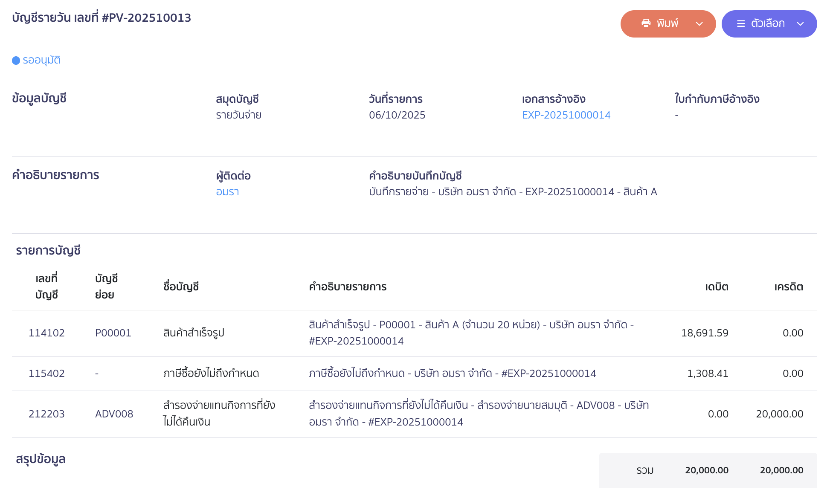Click journal name รายวันจ่าย
This screenshot has width=830, height=504.
[x=238, y=115]
